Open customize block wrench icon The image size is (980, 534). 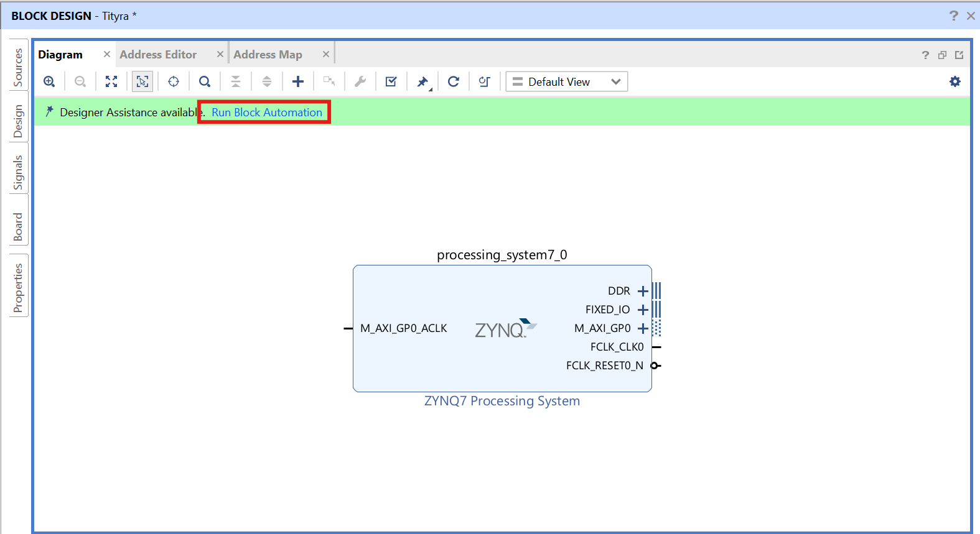click(360, 81)
